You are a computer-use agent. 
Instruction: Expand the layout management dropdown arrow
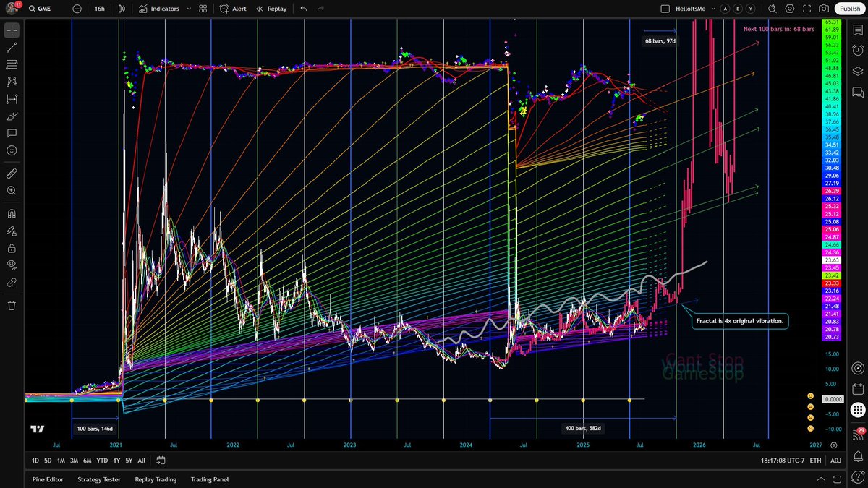[x=712, y=9]
